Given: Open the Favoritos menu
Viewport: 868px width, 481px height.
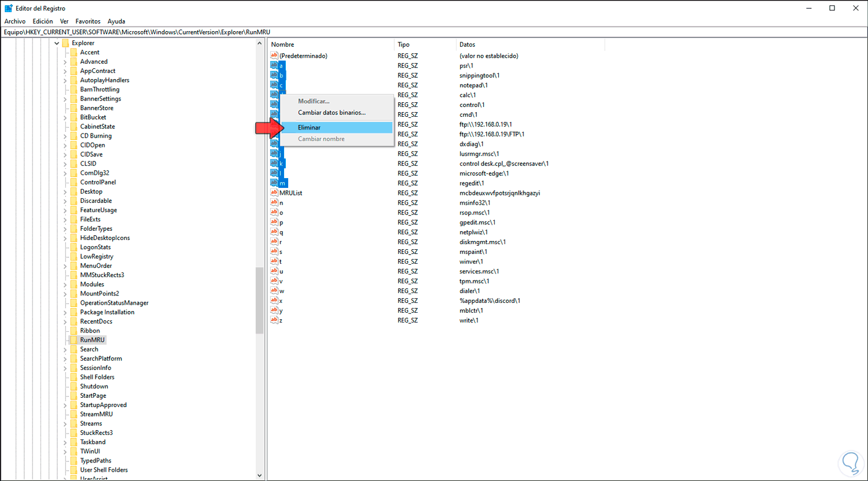Looking at the screenshot, I should click(x=87, y=21).
